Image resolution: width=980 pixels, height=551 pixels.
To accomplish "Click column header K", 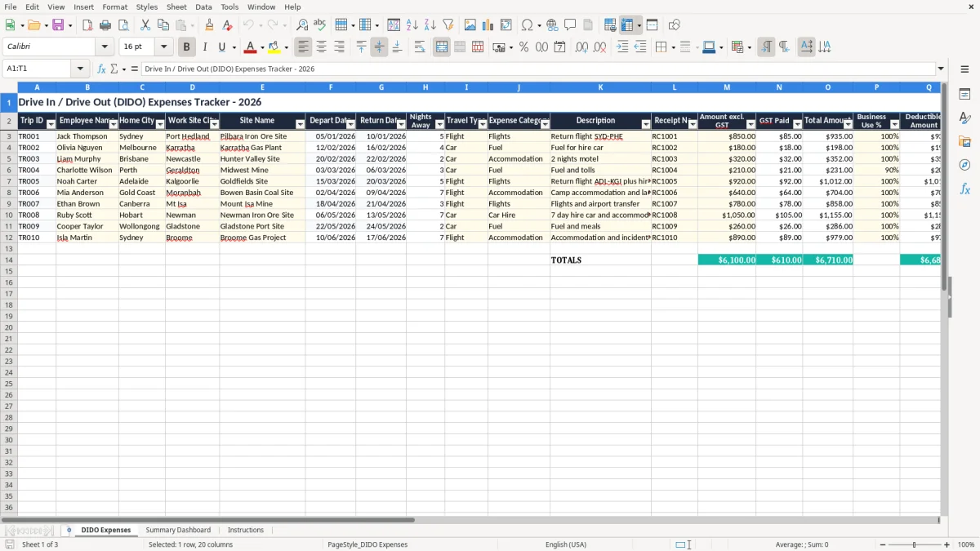I will (600, 87).
